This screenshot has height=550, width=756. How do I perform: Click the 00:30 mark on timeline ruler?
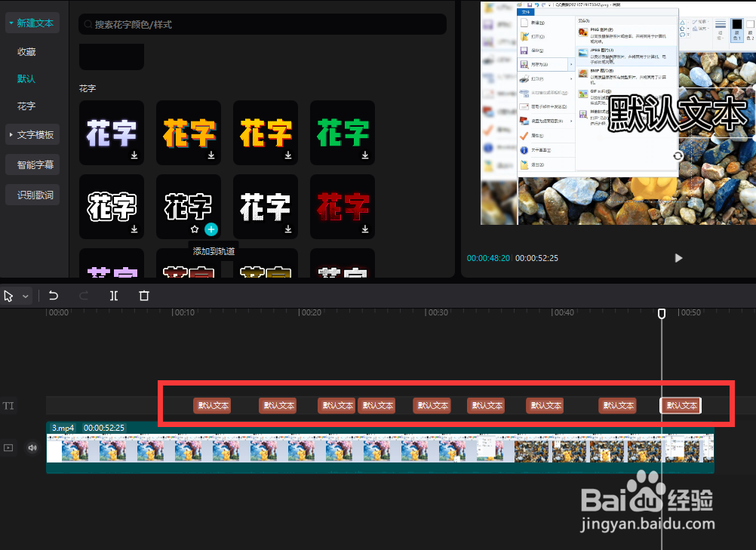point(438,312)
